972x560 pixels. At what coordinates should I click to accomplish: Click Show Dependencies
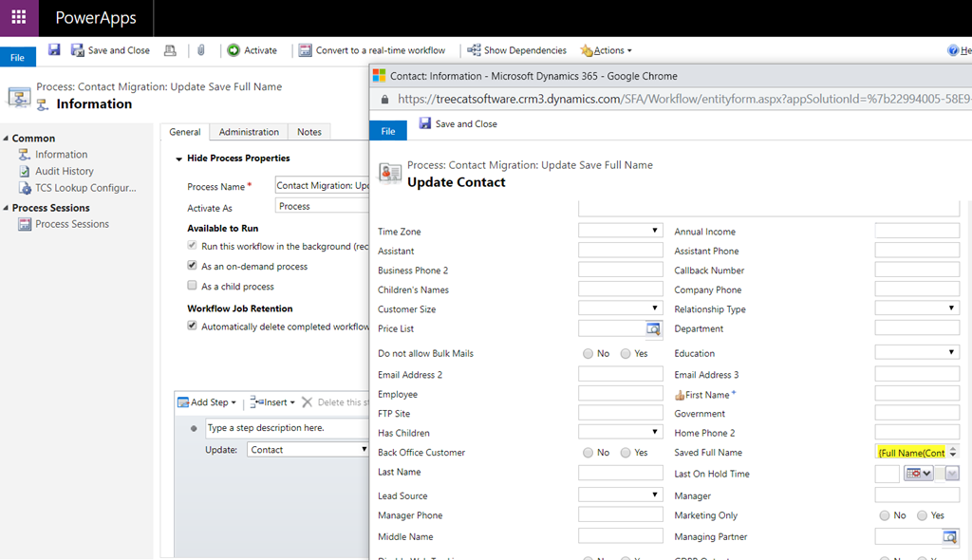pyautogui.click(x=517, y=50)
